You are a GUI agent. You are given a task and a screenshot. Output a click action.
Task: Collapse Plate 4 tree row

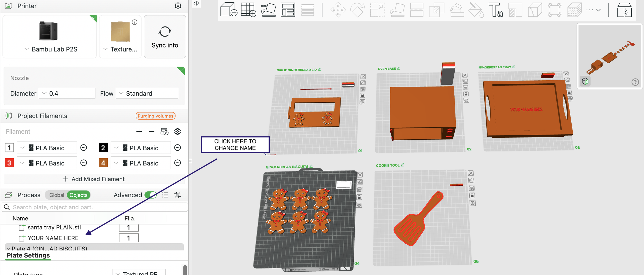[x=9, y=249]
